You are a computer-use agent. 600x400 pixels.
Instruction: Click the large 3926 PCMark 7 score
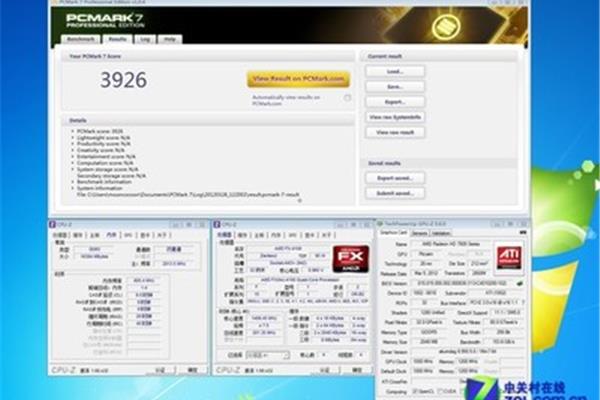(124, 80)
